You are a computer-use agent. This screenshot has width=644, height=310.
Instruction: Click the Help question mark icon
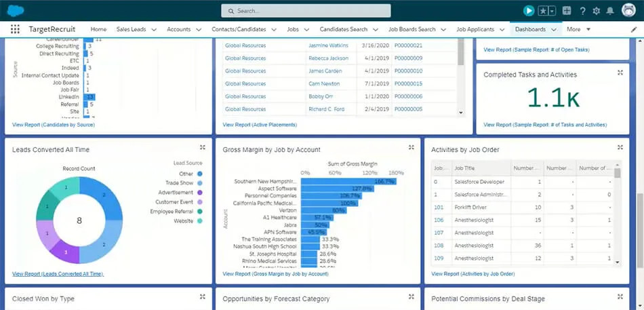coord(582,11)
